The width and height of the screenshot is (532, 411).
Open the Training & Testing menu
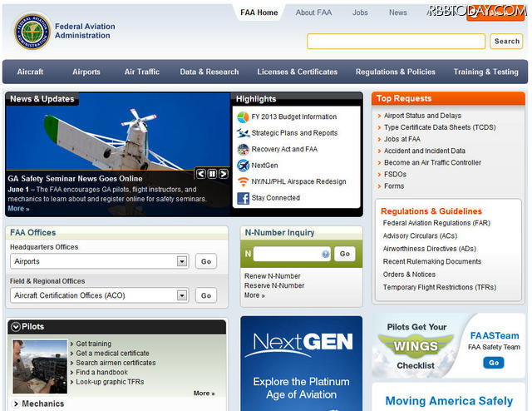click(x=485, y=72)
